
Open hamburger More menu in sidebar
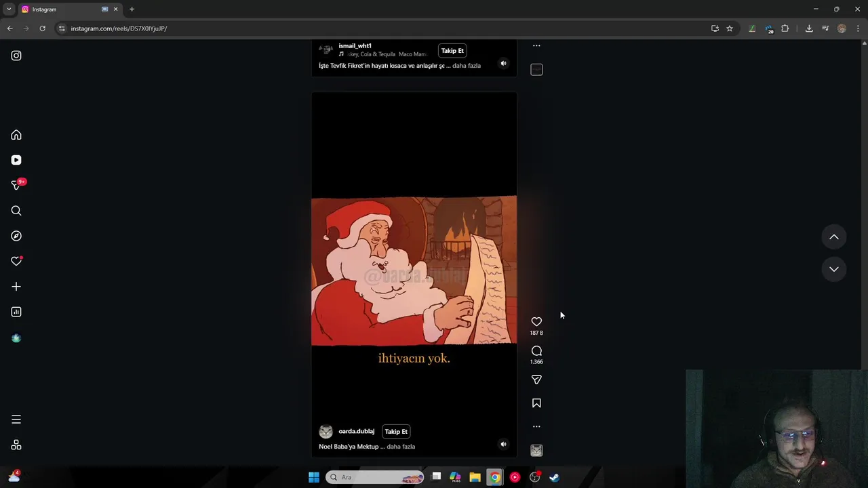16,420
